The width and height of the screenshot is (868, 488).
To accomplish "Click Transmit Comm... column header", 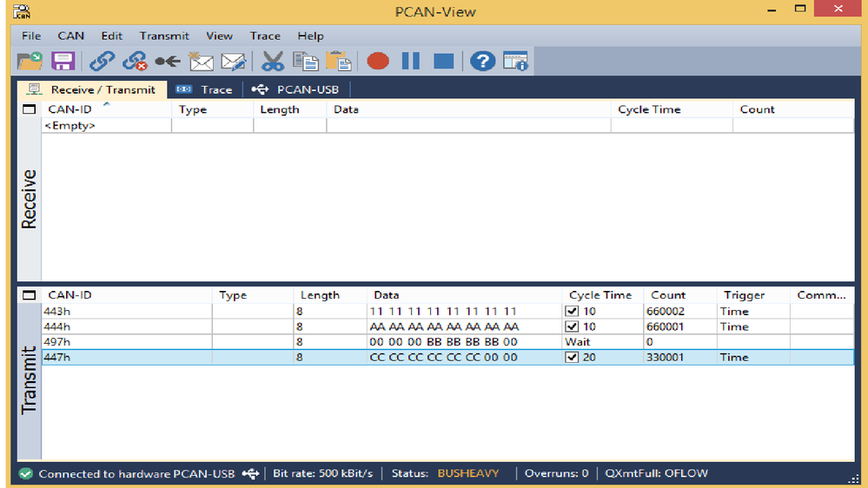I will [822, 295].
